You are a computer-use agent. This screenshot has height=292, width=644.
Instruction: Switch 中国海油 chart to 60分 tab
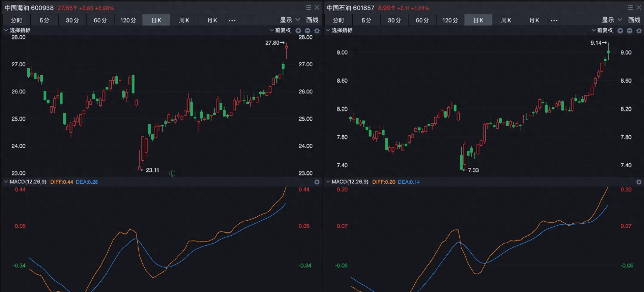[x=100, y=20]
